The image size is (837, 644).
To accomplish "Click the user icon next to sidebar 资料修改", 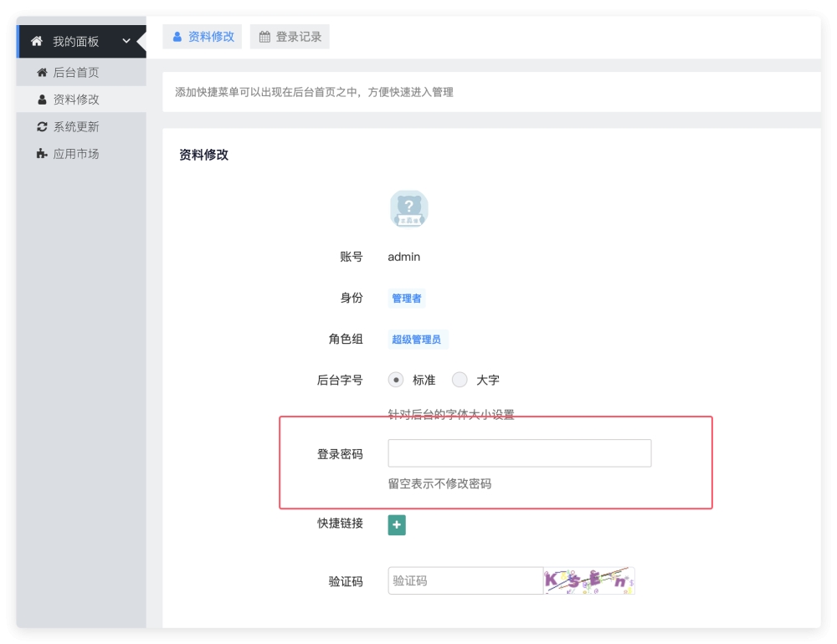I will (x=42, y=100).
